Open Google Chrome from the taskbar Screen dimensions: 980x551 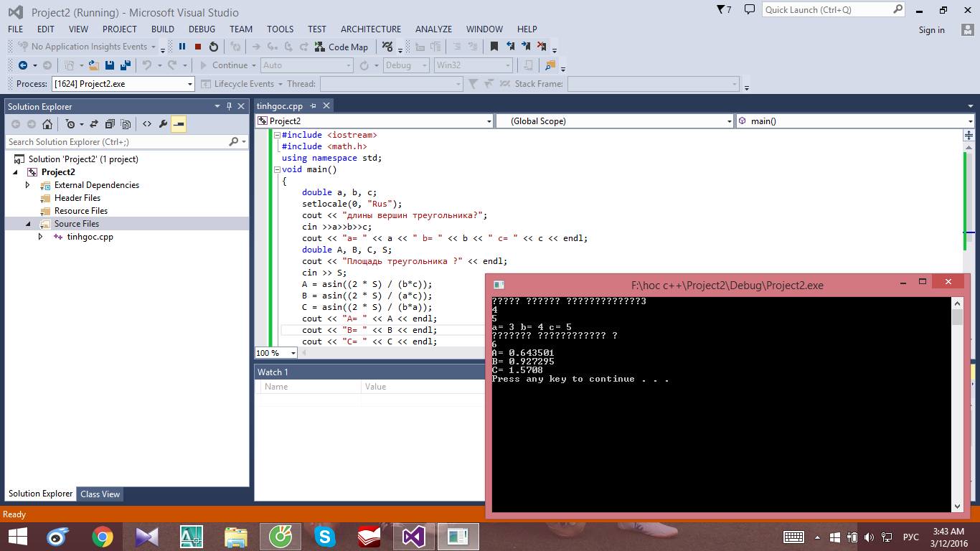103,536
